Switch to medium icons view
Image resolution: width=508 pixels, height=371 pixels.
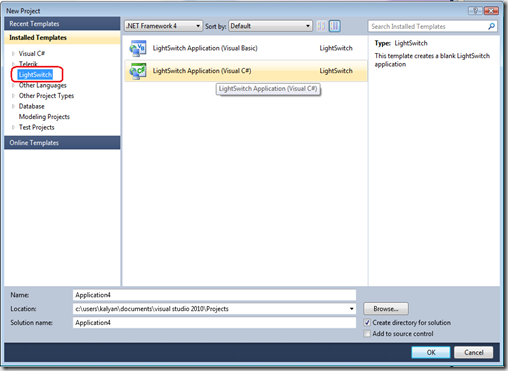(335, 26)
